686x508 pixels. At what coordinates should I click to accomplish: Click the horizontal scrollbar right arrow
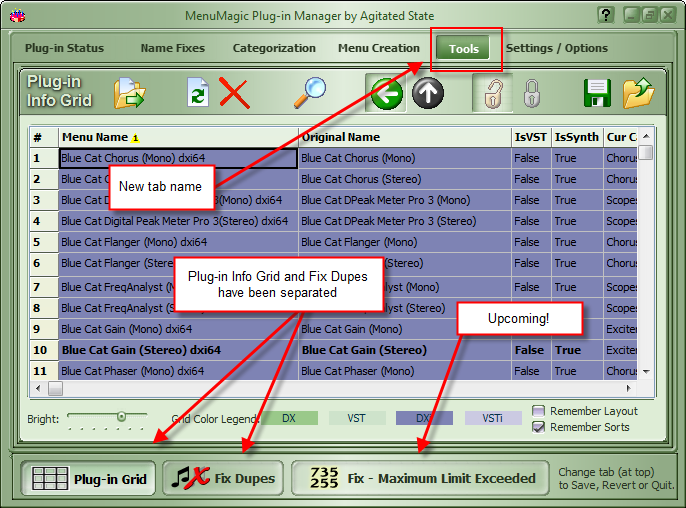tap(629, 388)
